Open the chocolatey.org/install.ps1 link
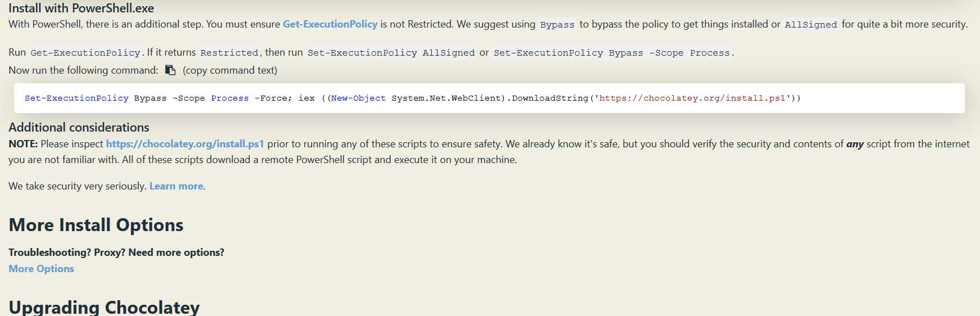Viewport: 980px width, 316px height. point(185,144)
